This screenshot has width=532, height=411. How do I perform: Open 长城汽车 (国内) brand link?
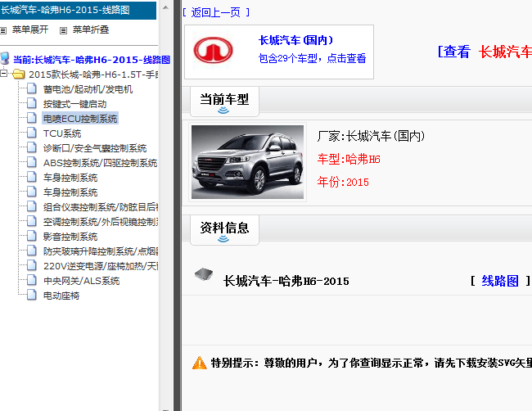[295, 40]
